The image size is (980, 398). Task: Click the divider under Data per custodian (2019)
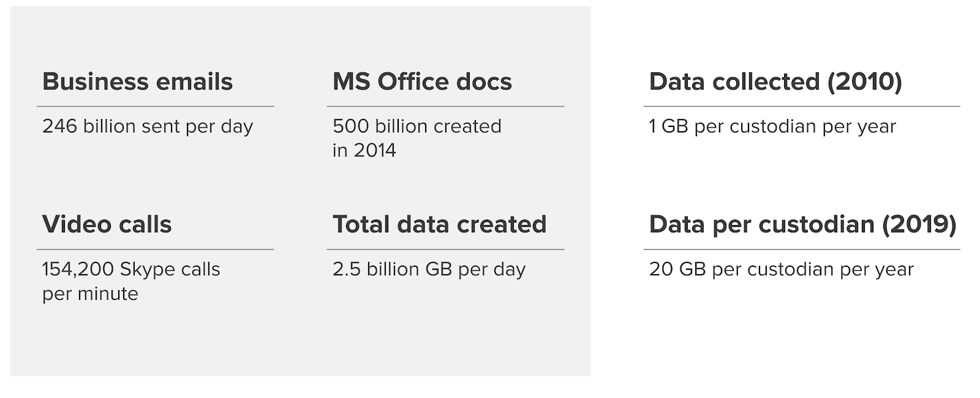(x=802, y=249)
